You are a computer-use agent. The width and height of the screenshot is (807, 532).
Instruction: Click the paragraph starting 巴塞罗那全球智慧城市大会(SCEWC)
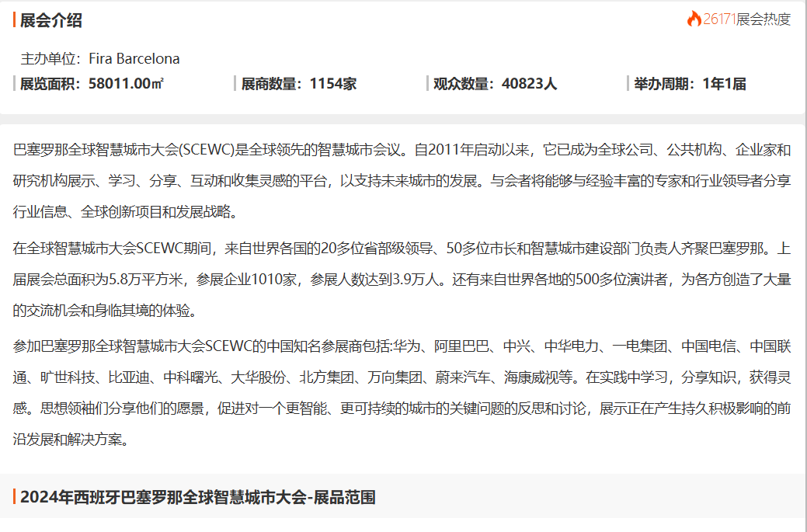402,181
